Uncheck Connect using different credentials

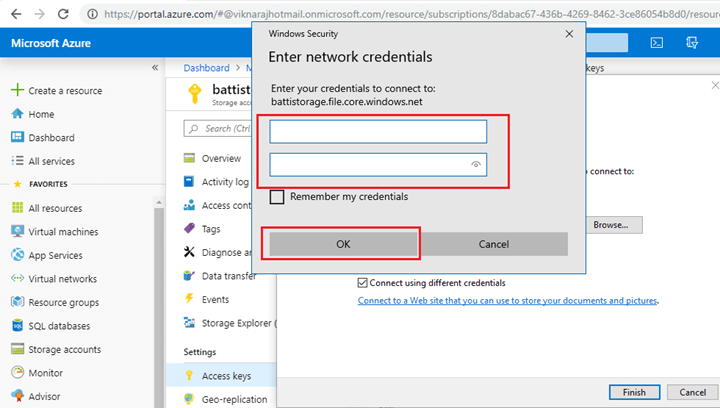(x=362, y=283)
